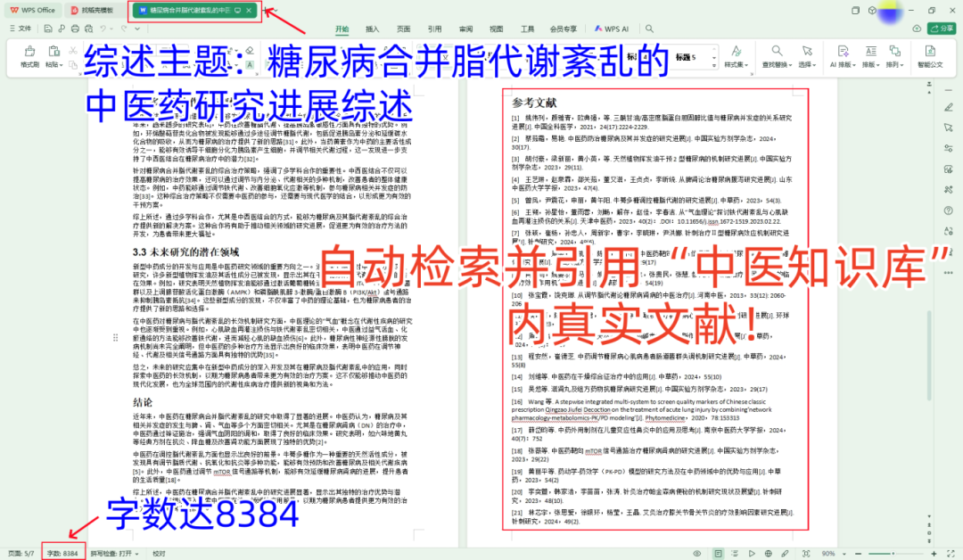Click the 排版 (Layout) icon
This screenshot has width=963, height=560.
coord(870,51)
